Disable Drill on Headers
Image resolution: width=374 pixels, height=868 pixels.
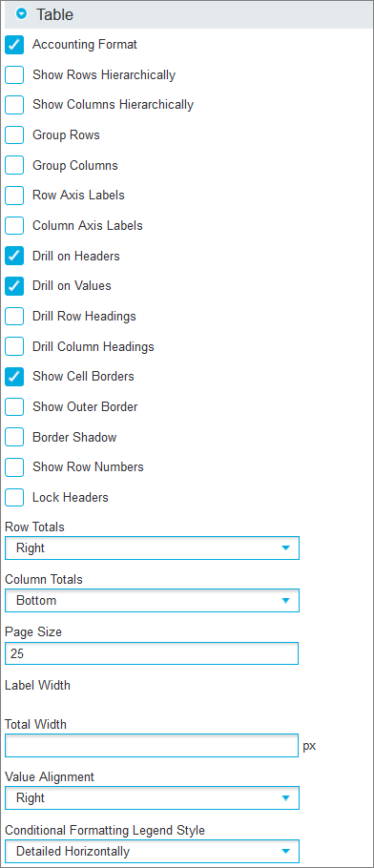(14, 256)
